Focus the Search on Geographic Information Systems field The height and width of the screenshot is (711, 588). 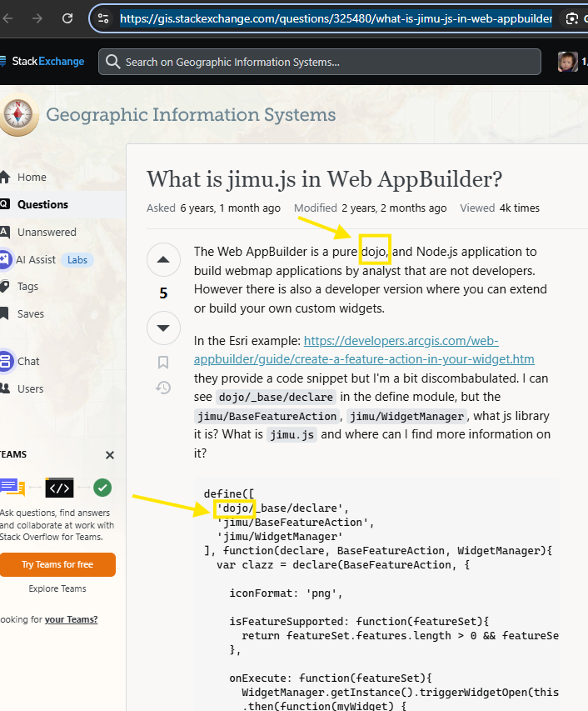coord(320,62)
